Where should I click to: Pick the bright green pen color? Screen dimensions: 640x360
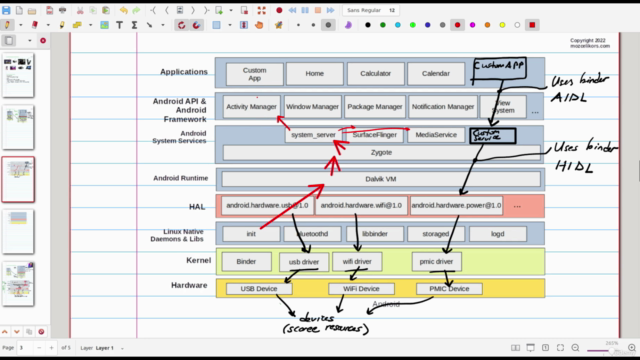pyautogui.click(x=413, y=25)
